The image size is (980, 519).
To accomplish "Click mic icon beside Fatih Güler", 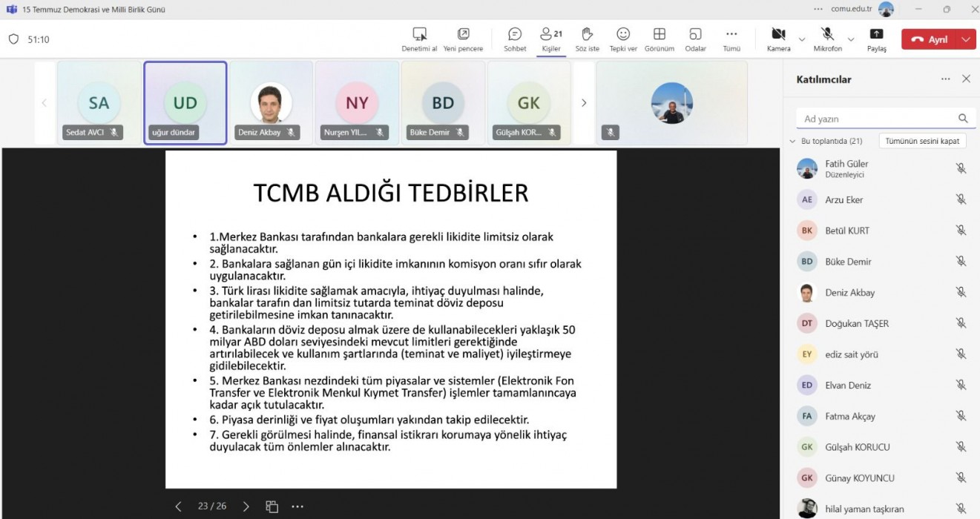I will pyautogui.click(x=961, y=169).
